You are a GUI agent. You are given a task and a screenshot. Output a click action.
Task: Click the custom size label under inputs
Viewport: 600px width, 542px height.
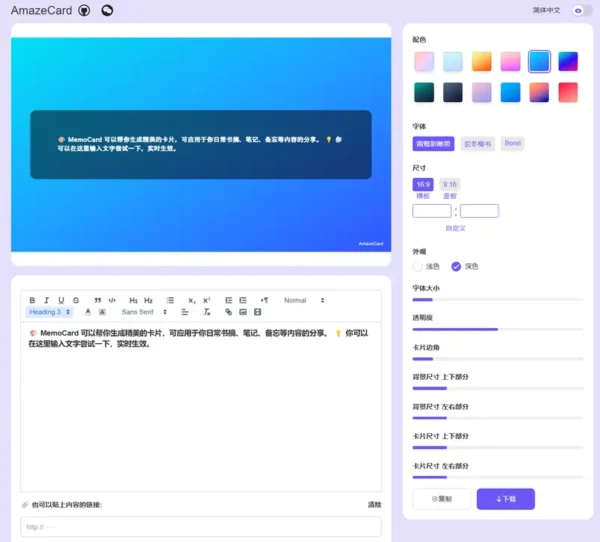455,228
